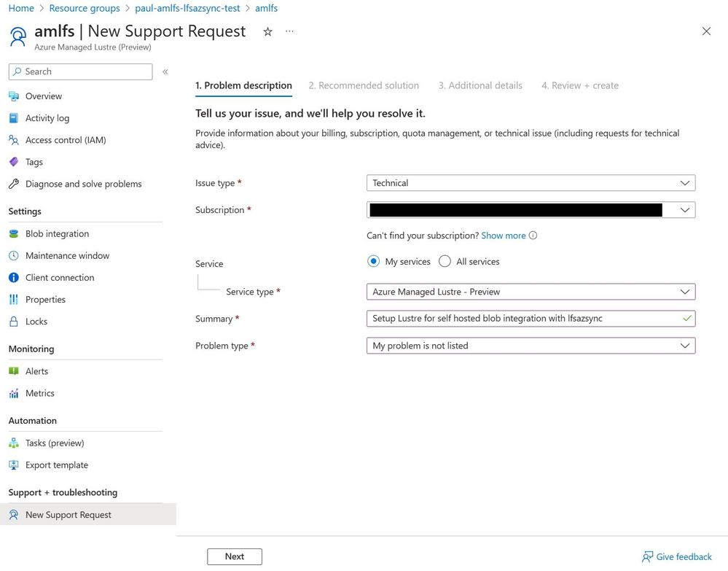Viewport: 728px width, 571px height.
Task: Switch to Review + create tab
Action: click(580, 85)
